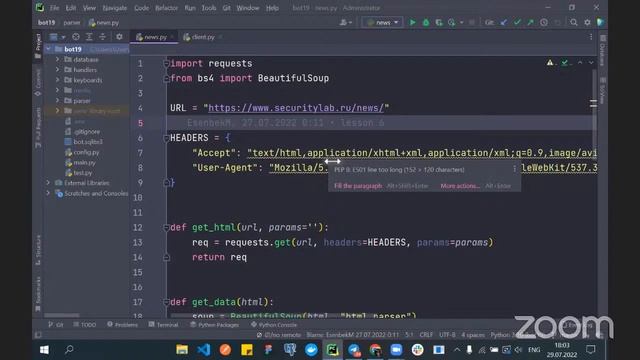640x360 pixels.
Task: Open IDE settings gear in toolbar
Action: 587,22
